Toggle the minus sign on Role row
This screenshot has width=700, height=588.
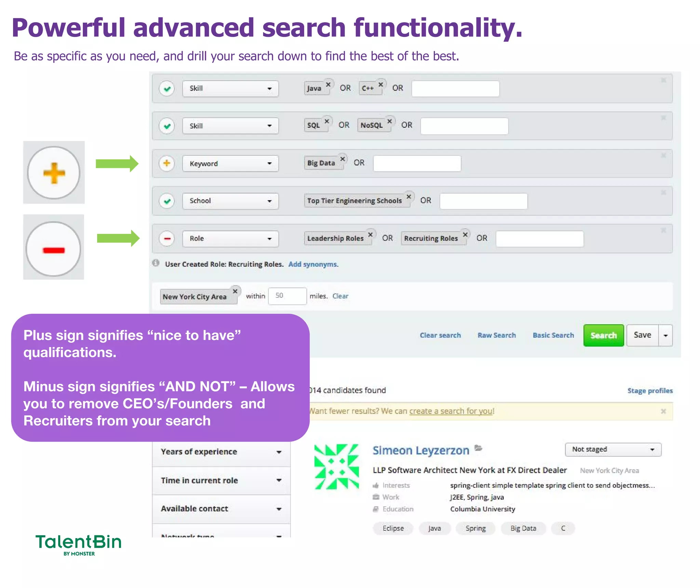167,239
